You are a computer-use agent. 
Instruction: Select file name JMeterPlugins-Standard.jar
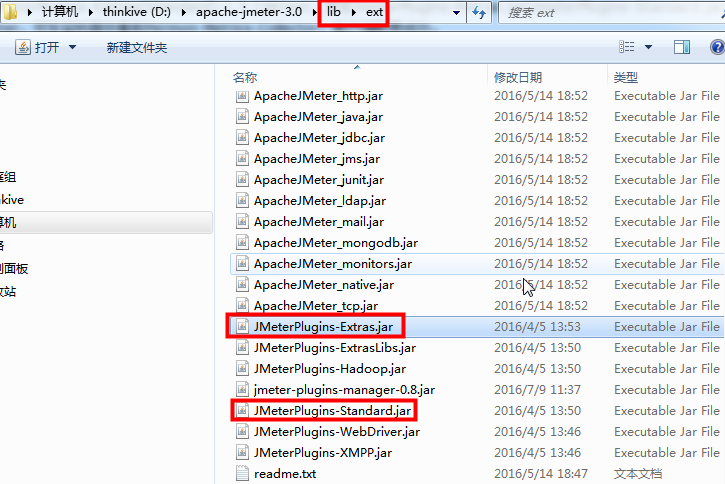332,411
